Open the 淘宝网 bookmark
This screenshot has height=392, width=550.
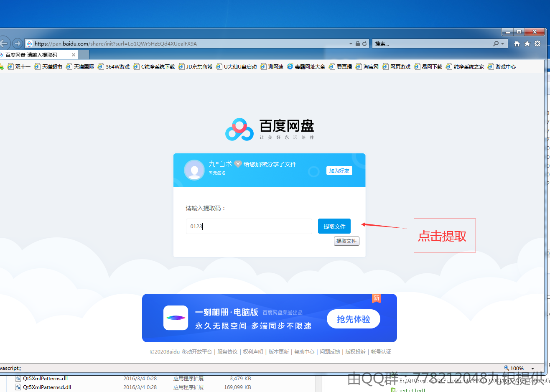tap(367, 66)
